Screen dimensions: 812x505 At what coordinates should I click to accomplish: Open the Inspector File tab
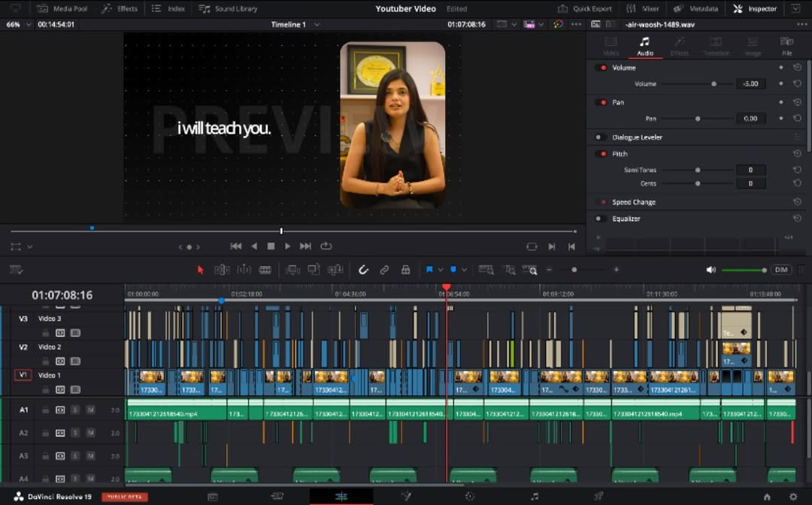click(786, 45)
